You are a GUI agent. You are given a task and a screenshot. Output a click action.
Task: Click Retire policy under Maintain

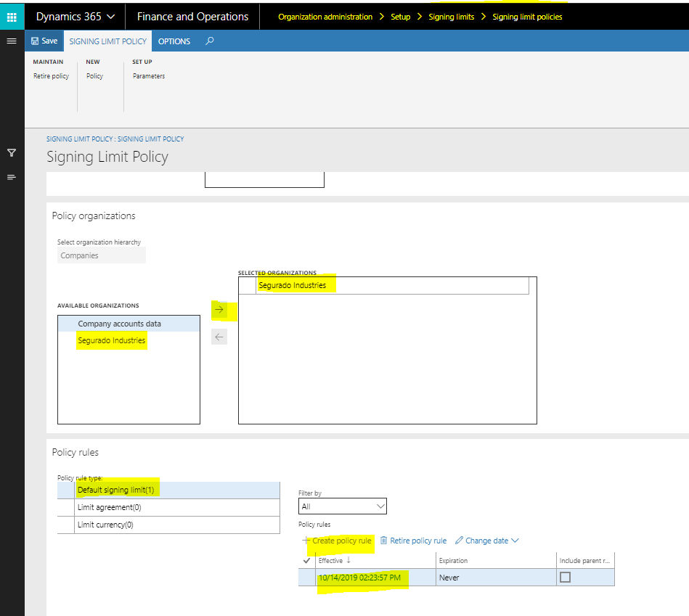click(x=51, y=76)
